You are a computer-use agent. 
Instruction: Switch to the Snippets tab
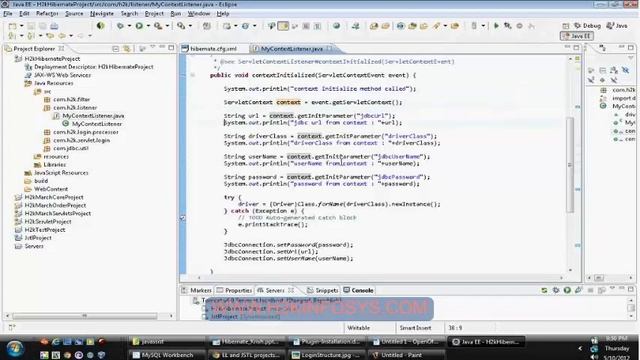click(x=323, y=290)
